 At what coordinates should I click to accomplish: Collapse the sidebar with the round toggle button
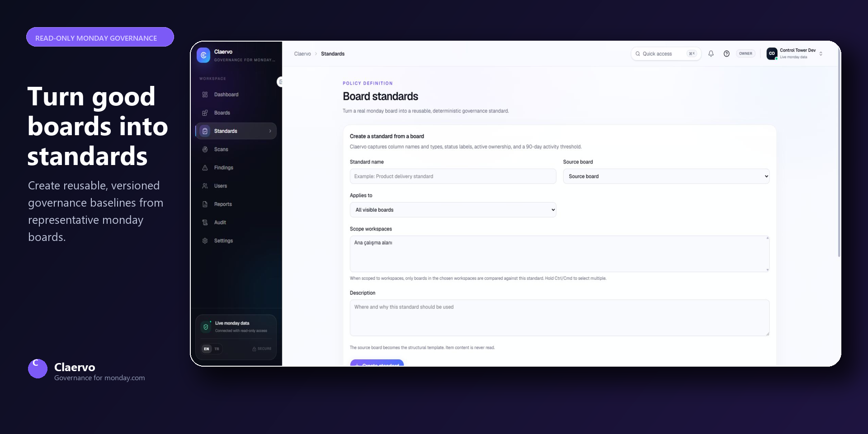point(280,82)
